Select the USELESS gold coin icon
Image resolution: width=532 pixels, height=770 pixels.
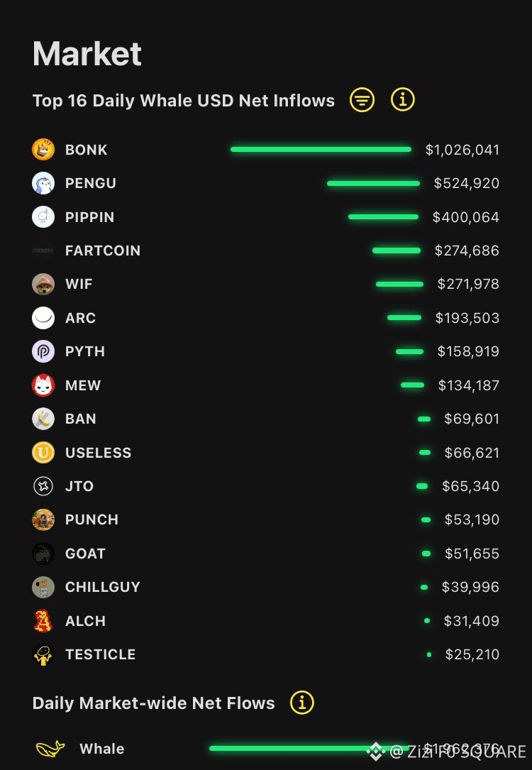[43, 452]
